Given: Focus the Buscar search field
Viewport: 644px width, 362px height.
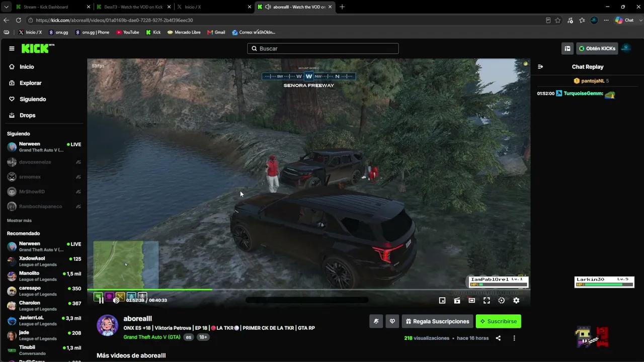Looking at the screenshot, I should [x=323, y=48].
